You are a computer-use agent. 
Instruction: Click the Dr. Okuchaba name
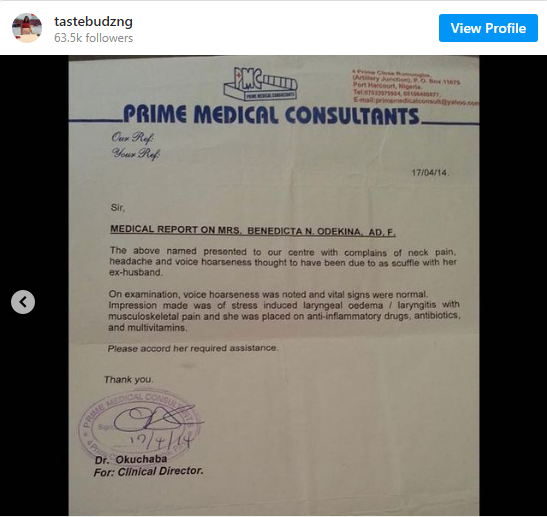click(x=131, y=459)
